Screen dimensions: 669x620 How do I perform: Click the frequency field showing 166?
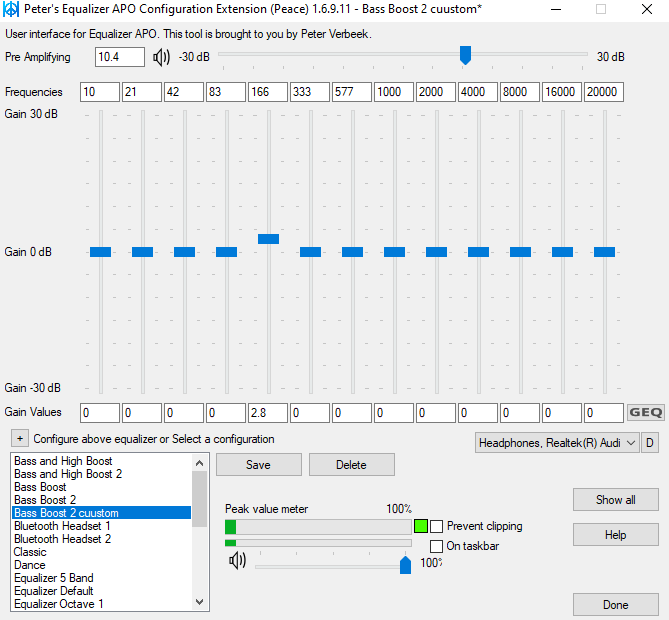(268, 92)
